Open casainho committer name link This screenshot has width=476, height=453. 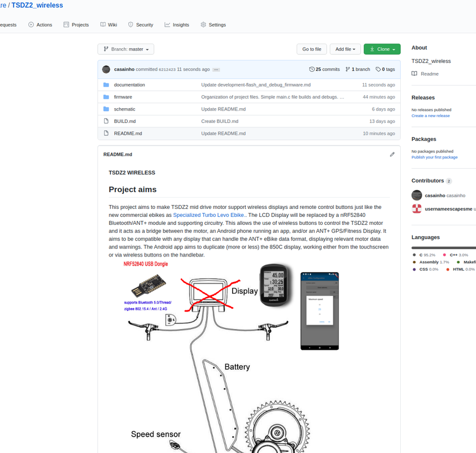[124, 69]
